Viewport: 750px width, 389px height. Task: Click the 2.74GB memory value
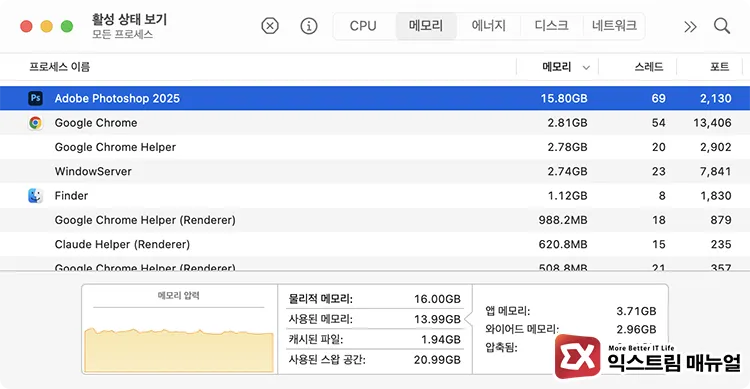567,171
